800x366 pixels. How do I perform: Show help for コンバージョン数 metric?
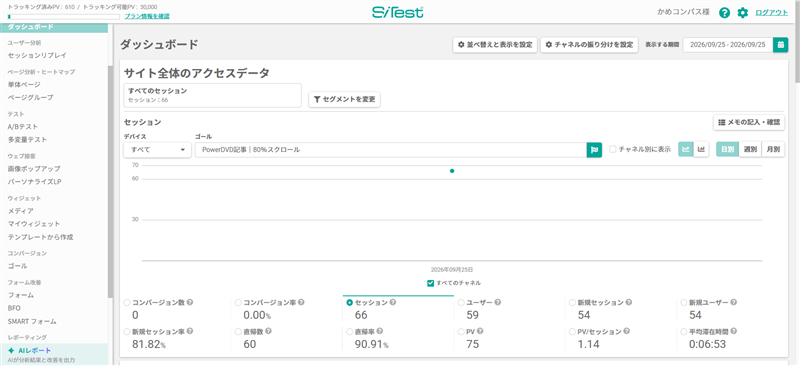pos(190,302)
